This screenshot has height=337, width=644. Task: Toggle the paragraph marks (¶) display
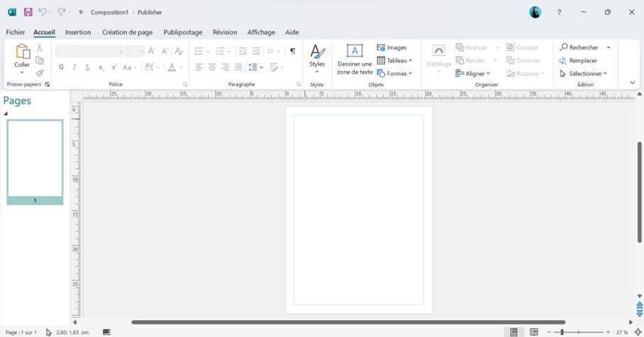(x=293, y=51)
